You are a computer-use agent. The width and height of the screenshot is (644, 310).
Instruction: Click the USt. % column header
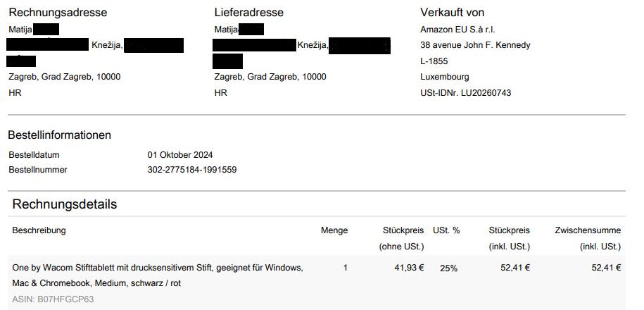coord(446,230)
